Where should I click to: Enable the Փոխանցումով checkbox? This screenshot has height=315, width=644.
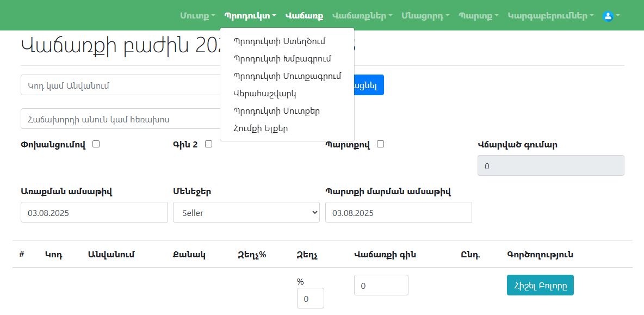(x=96, y=144)
